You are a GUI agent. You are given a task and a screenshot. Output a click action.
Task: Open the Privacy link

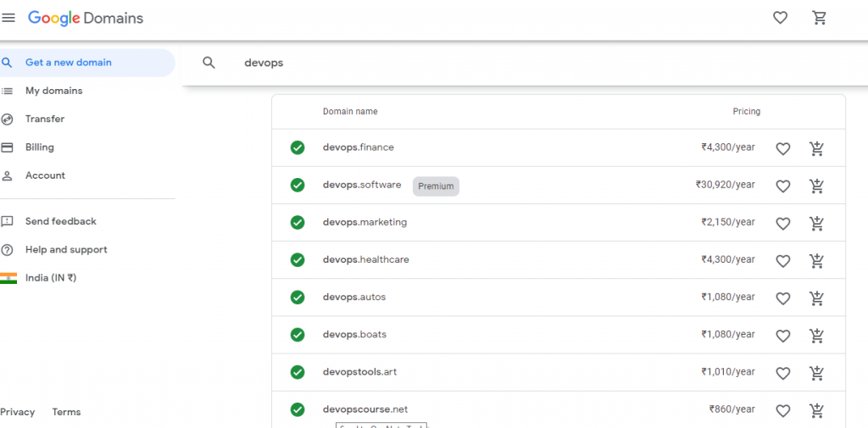coord(17,412)
